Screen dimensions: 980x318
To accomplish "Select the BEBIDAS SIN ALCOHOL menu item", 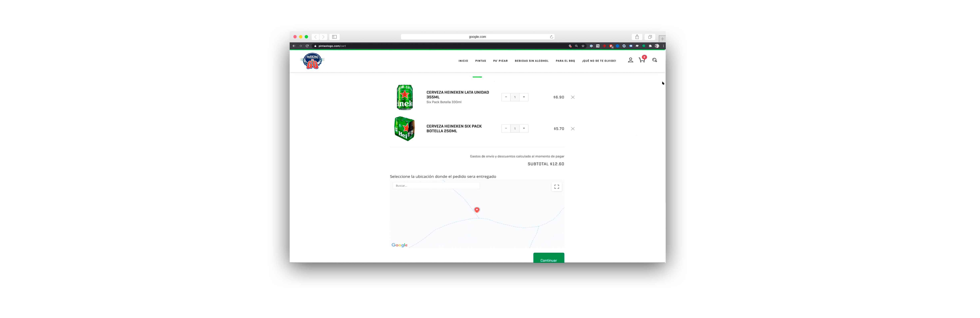I will (x=531, y=61).
